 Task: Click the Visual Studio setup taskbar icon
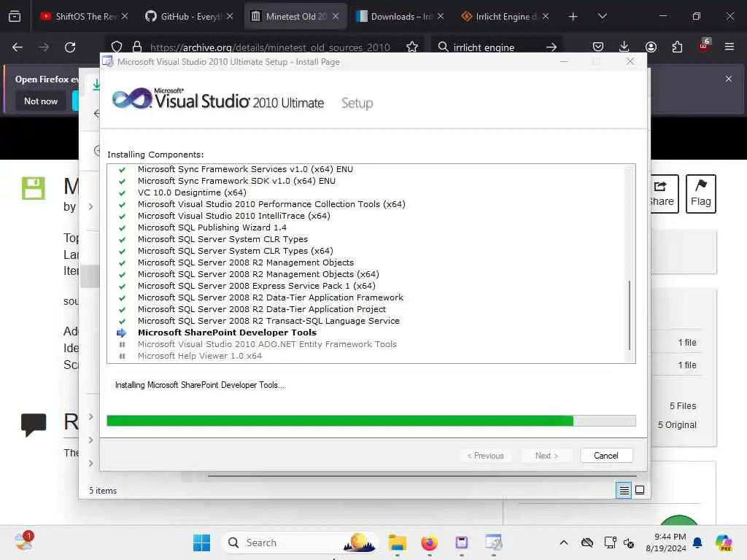[x=494, y=542]
